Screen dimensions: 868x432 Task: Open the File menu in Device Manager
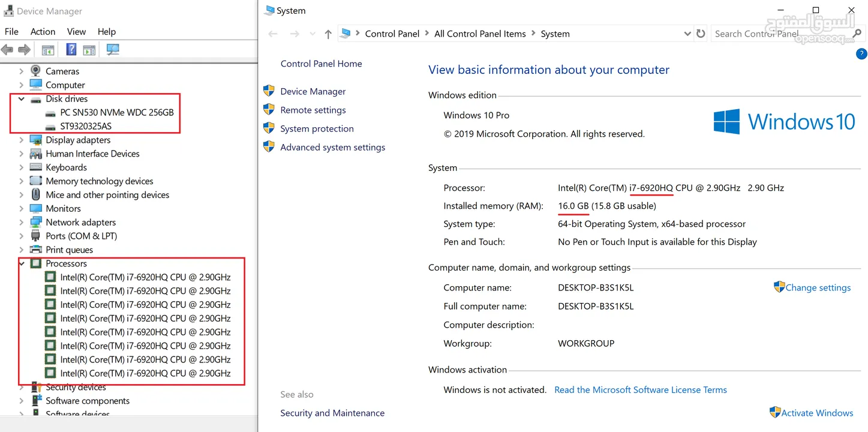(11, 31)
